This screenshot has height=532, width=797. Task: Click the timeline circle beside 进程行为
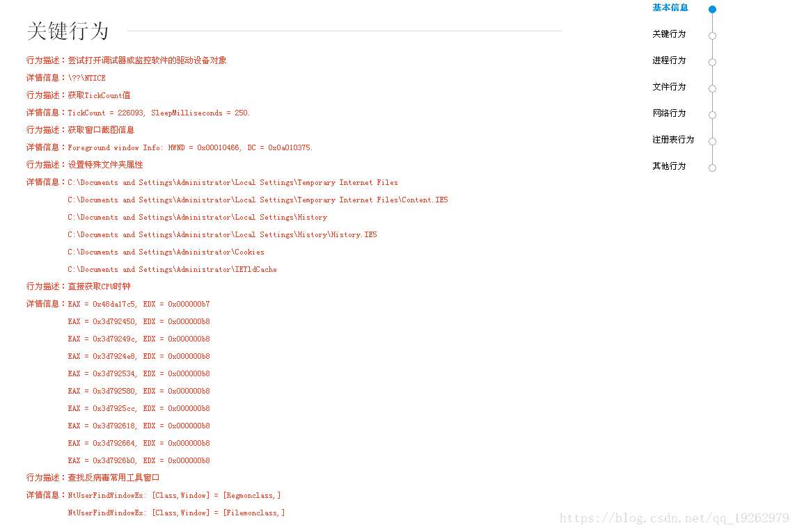pos(713,62)
